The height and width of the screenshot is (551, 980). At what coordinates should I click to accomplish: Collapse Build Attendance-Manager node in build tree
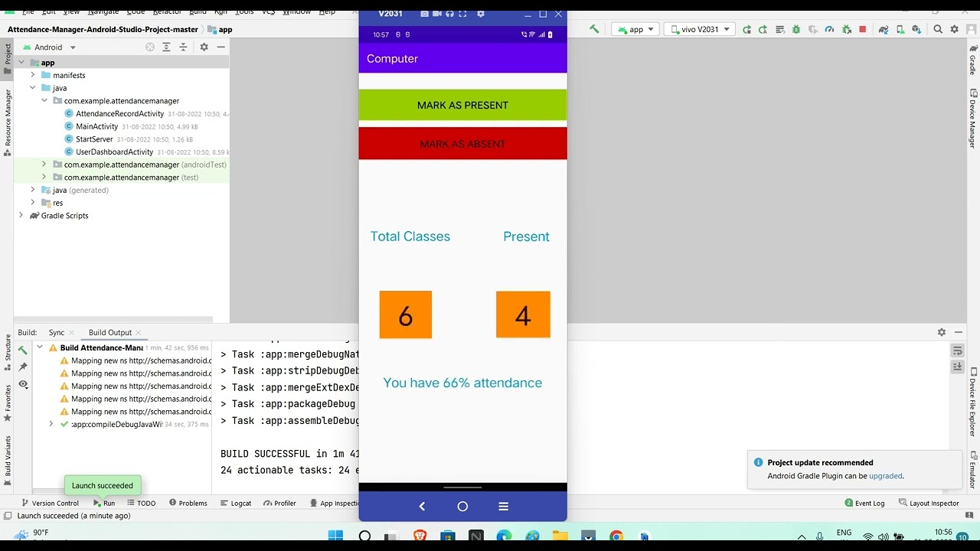40,347
